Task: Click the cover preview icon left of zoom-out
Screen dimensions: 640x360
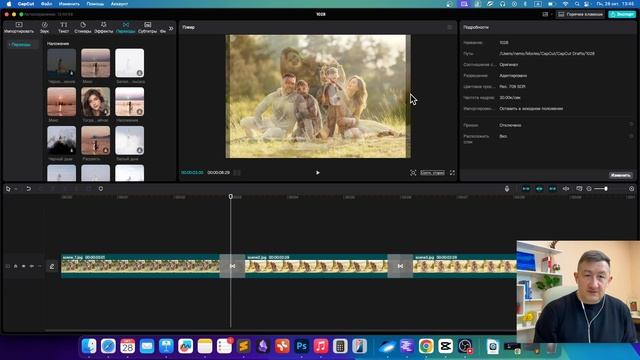Action: point(579,189)
